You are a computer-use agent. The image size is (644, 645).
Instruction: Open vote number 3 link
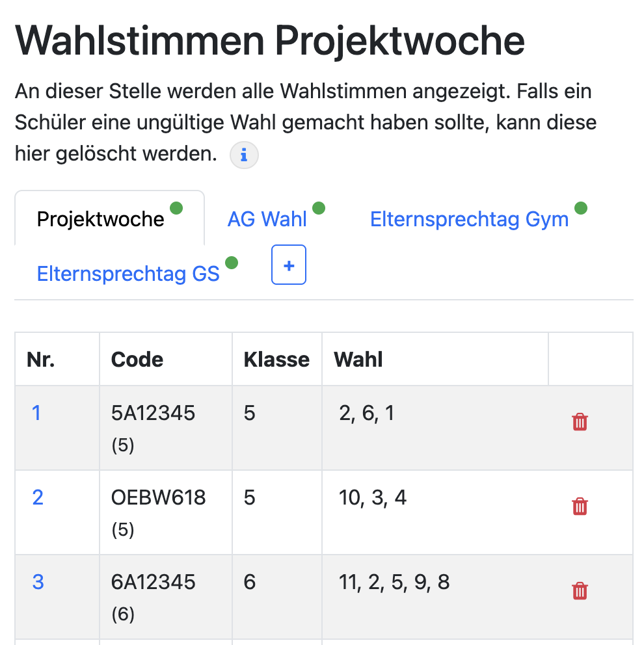click(x=38, y=582)
